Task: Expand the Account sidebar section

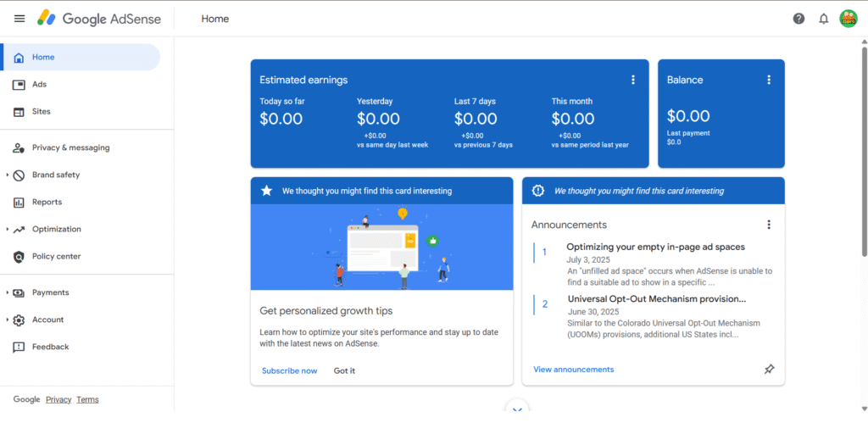Action: pos(8,320)
